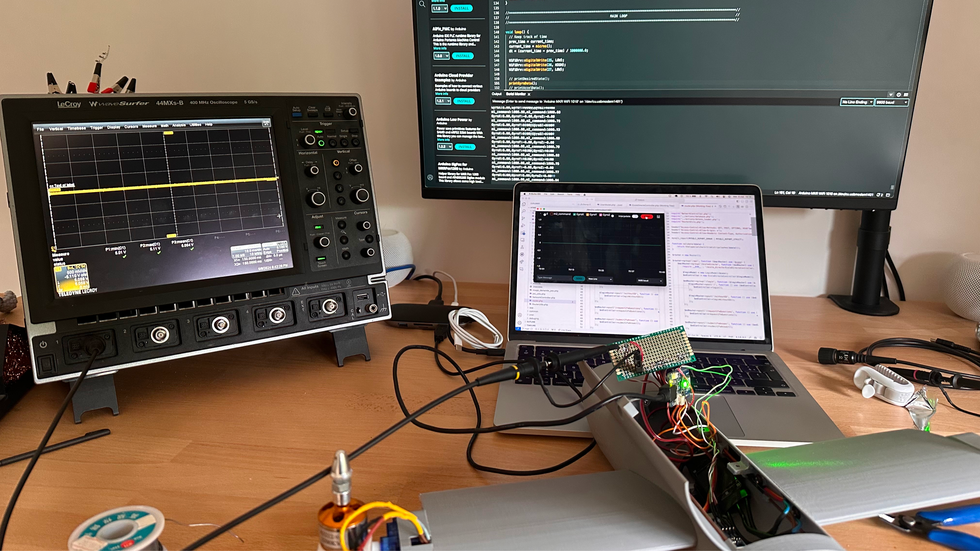Click the notifications icon in monitor status bar
Image resolution: width=980 pixels, height=551 pixels.
coord(880,195)
